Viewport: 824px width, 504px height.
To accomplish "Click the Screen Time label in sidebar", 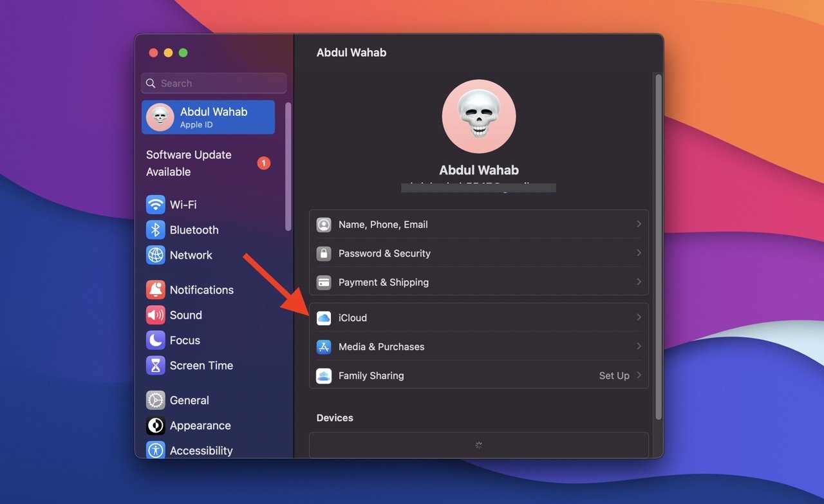I will point(201,366).
